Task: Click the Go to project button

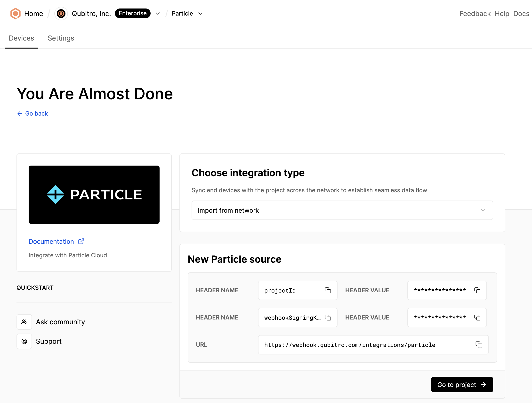Action: (x=462, y=385)
